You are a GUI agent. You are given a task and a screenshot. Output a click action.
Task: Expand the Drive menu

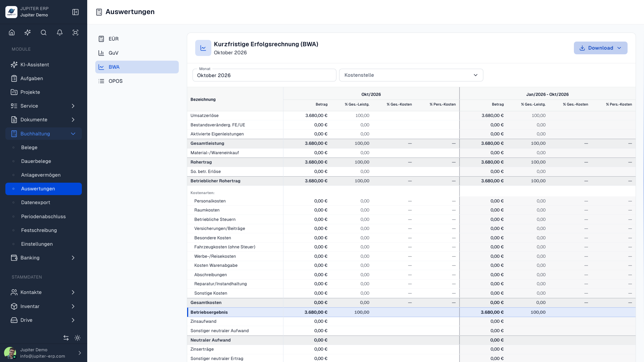pos(44,320)
